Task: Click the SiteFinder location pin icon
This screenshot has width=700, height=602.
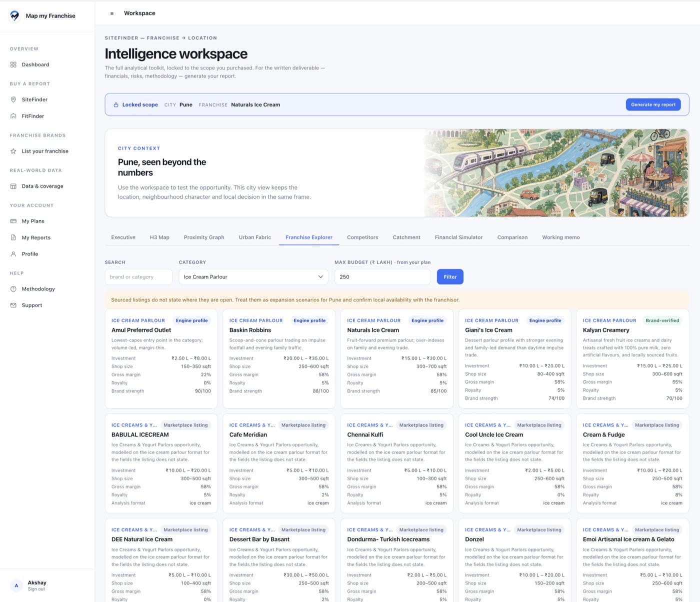Action: [13, 99]
